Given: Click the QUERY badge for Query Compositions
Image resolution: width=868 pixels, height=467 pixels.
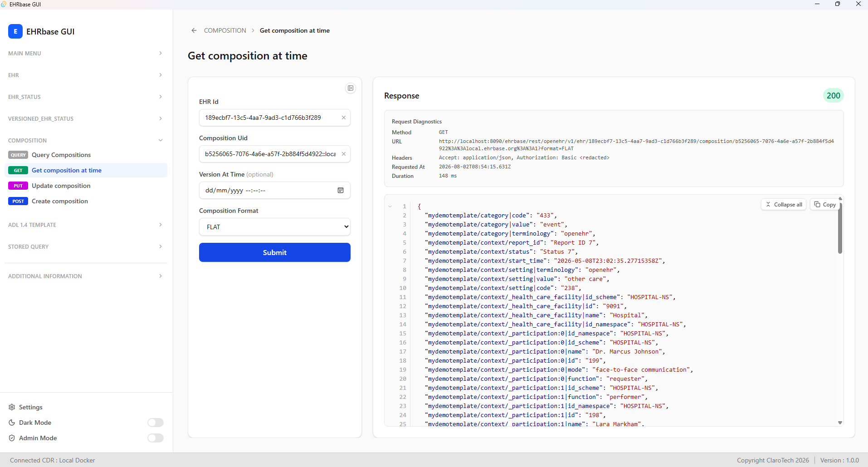Looking at the screenshot, I should pyautogui.click(x=18, y=155).
